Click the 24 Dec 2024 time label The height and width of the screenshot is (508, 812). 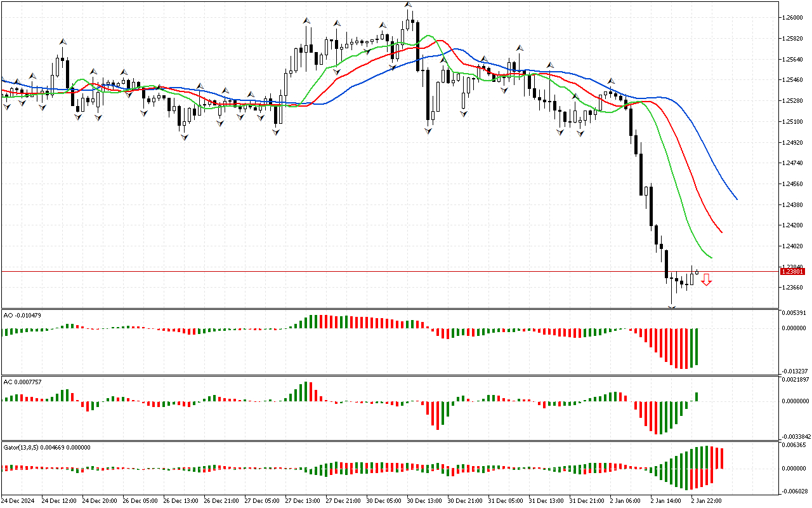[x=19, y=501]
